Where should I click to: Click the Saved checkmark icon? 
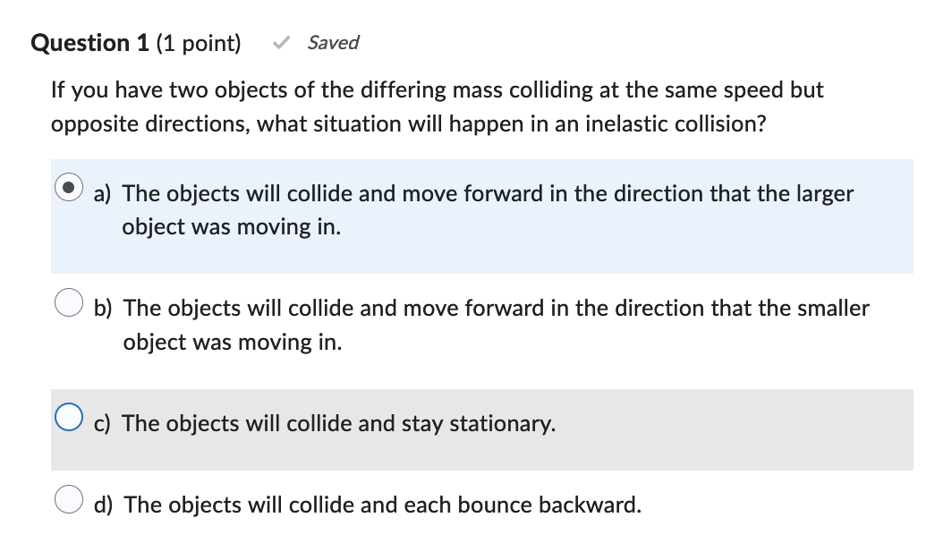[282, 41]
